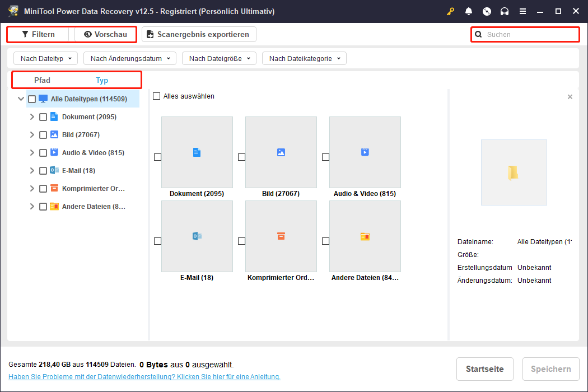Expand the Bild tree node
The height and width of the screenshot is (392, 588).
(x=32, y=134)
